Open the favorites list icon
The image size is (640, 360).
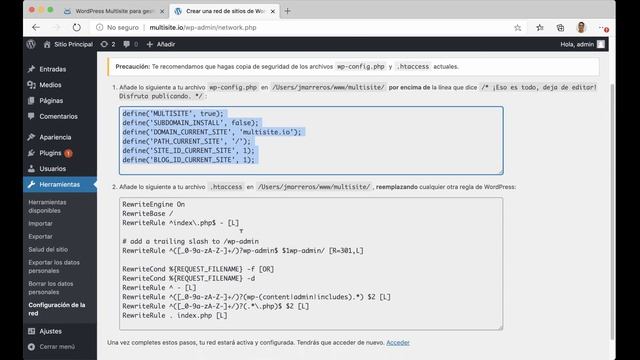tap(540, 28)
